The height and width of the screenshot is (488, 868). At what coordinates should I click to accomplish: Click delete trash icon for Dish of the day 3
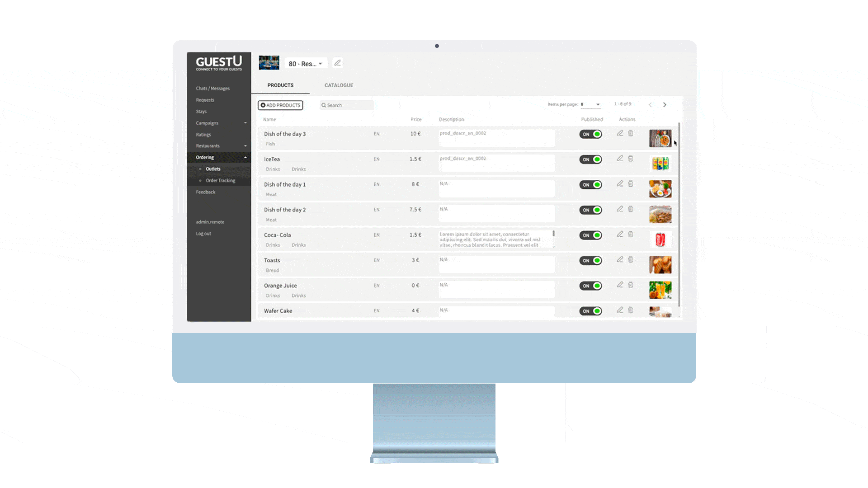tap(631, 133)
